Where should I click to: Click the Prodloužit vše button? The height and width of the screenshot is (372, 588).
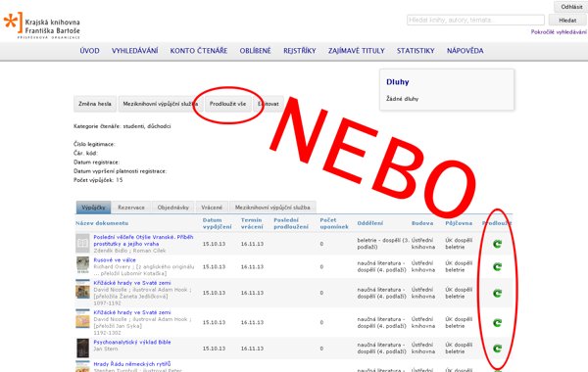coord(227,104)
